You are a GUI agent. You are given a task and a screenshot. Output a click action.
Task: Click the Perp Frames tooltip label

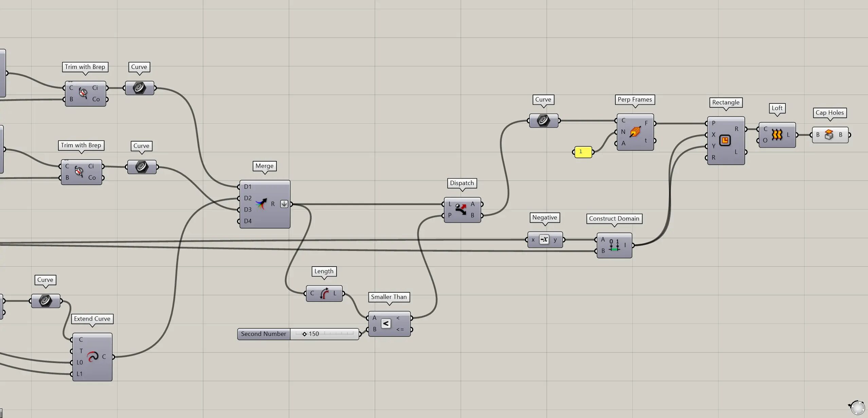[x=635, y=99]
